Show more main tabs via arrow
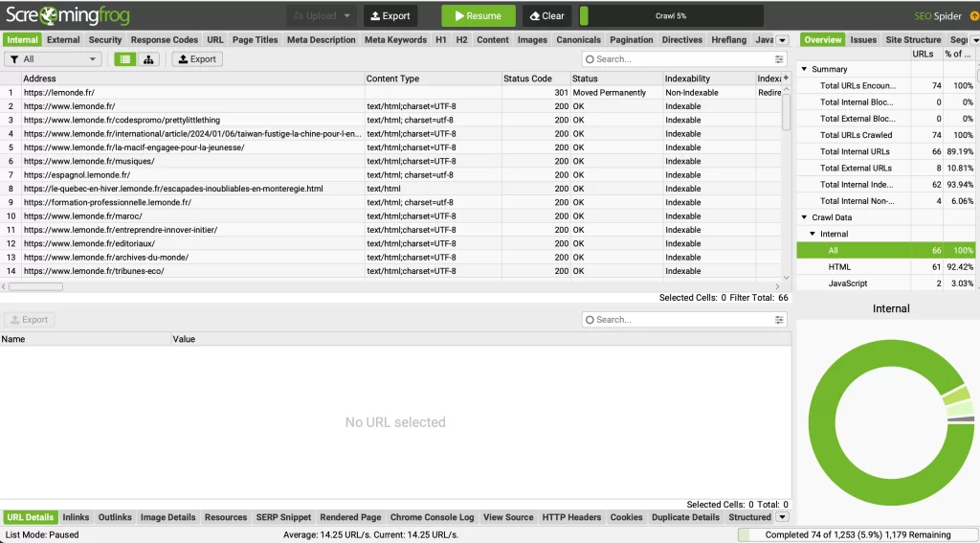980x543 pixels. click(782, 40)
